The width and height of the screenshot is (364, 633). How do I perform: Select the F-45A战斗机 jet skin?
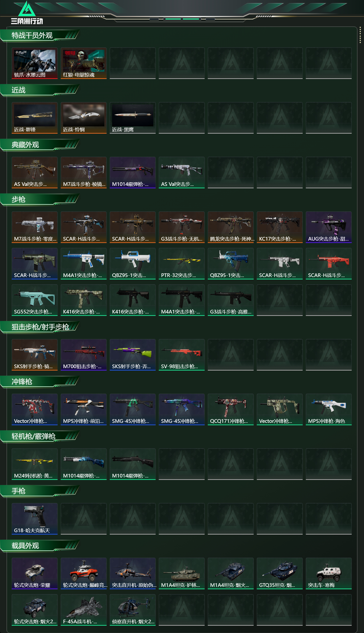83,610
